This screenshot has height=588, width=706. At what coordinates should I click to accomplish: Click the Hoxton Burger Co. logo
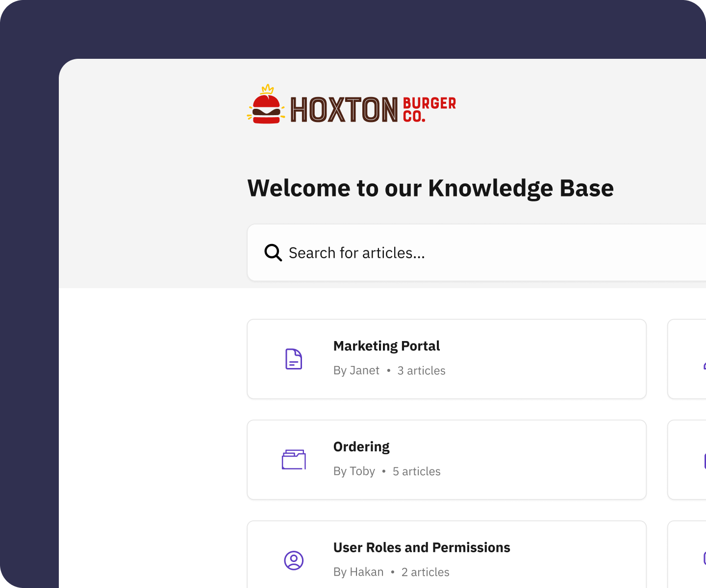[x=352, y=104]
